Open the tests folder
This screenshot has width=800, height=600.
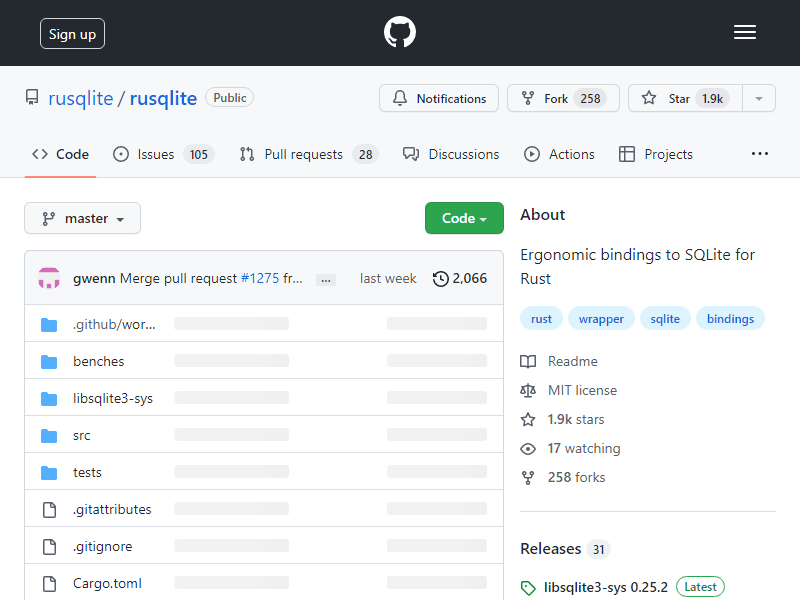[87, 472]
